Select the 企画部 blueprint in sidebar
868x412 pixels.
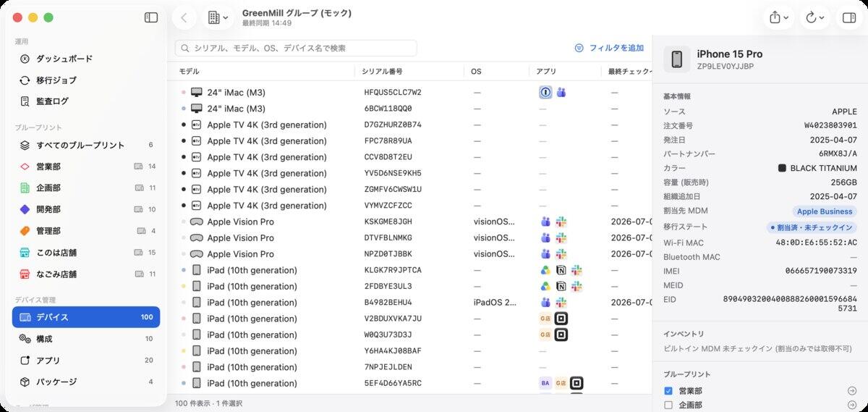click(86, 188)
